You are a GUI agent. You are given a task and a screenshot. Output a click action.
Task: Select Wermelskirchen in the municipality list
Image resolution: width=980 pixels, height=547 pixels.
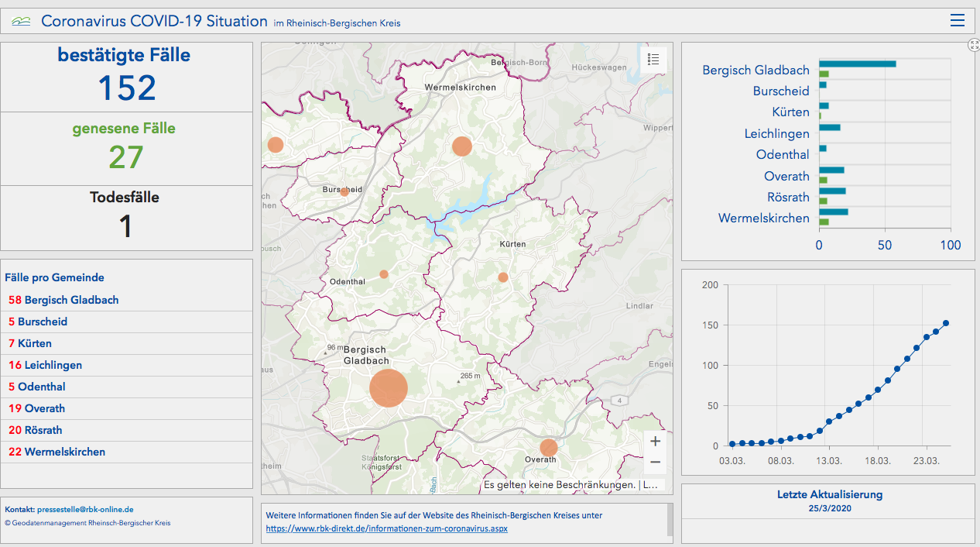pos(64,452)
